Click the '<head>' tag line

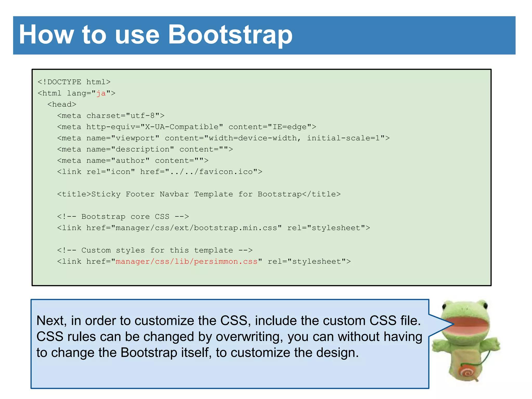click(x=62, y=104)
